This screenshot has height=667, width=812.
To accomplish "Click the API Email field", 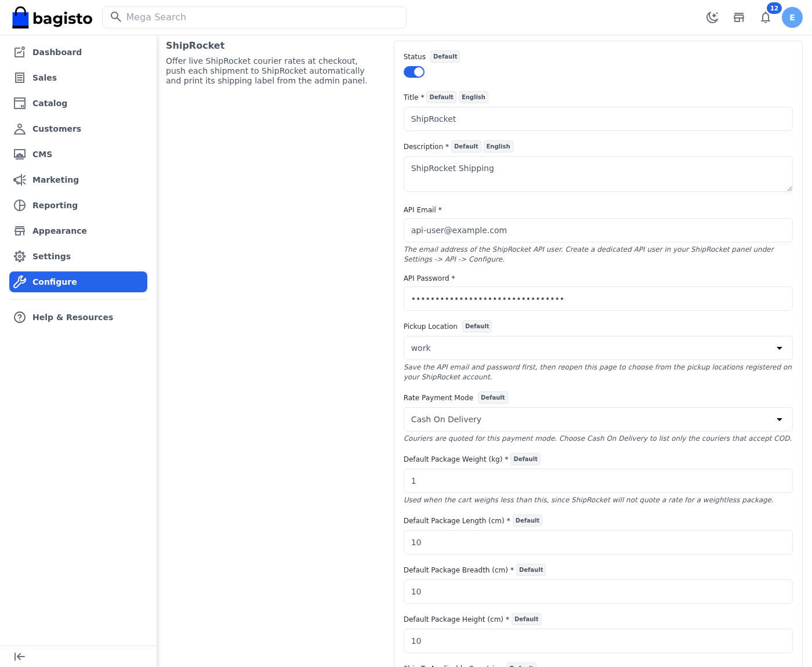I will click(598, 230).
